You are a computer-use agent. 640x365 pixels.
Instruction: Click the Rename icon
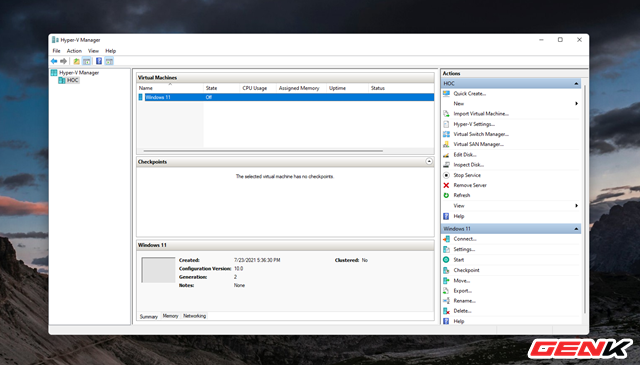tap(446, 301)
